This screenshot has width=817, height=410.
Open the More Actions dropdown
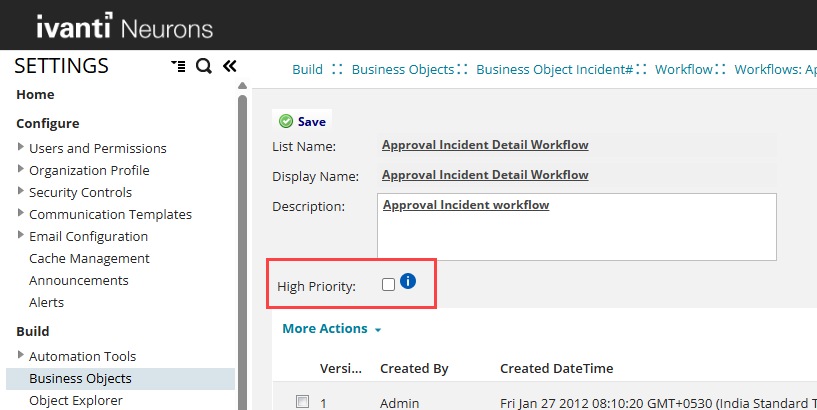click(332, 329)
